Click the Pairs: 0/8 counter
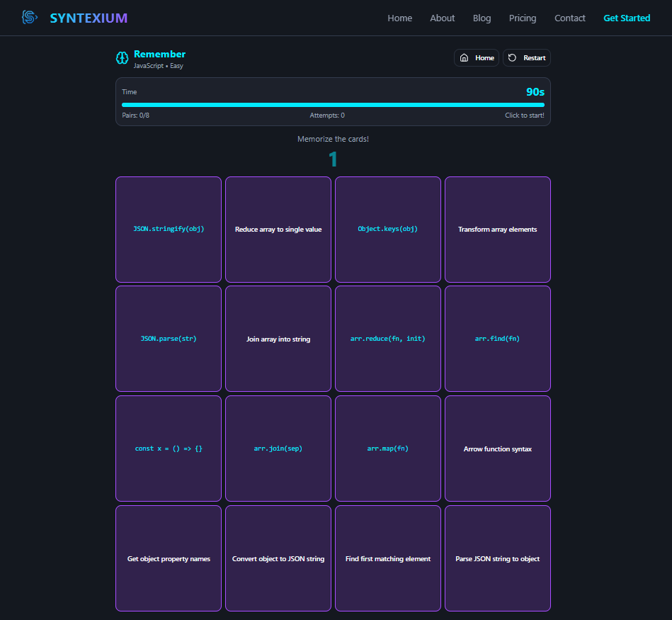672x620 pixels. 135,115
